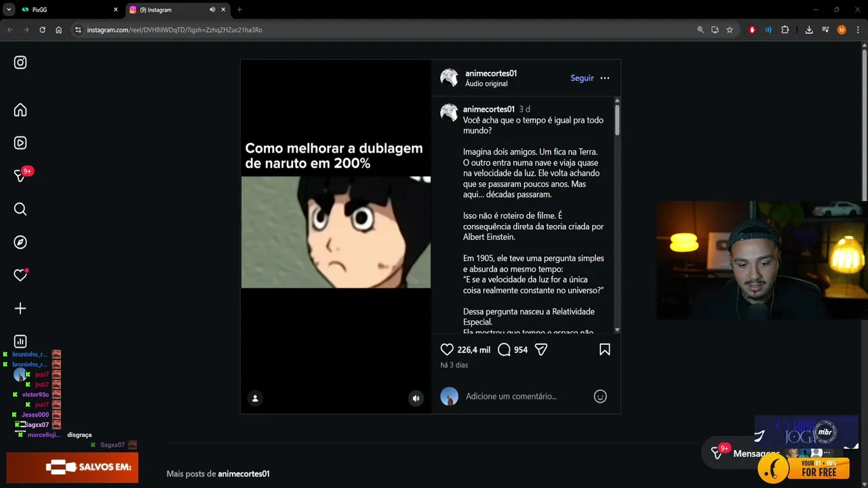The width and height of the screenshot is (868, 488).
Task: Open the browser home page
Action: 59,30
